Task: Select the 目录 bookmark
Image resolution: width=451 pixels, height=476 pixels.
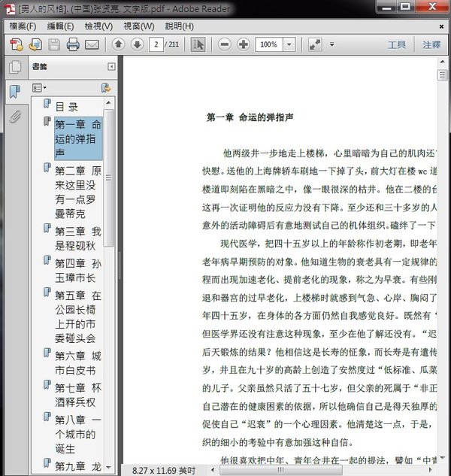Action: tap(67, 107)
